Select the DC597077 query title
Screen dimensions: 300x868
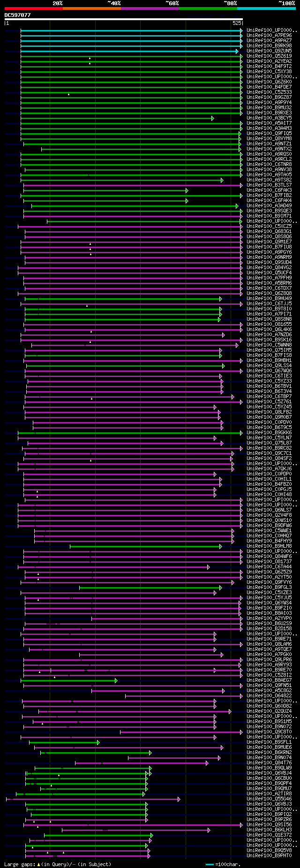pyautogui.click(x=17, y=15)
